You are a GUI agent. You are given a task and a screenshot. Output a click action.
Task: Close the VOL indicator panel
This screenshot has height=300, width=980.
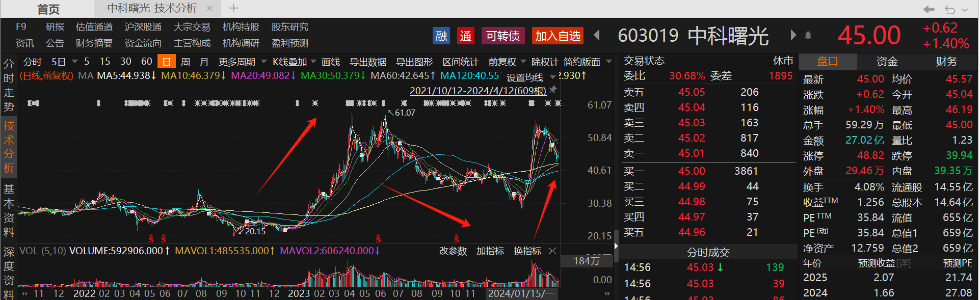[x=552, y=251]
